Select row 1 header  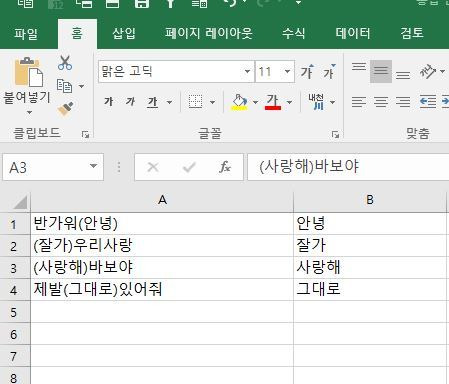coord(14,224)
